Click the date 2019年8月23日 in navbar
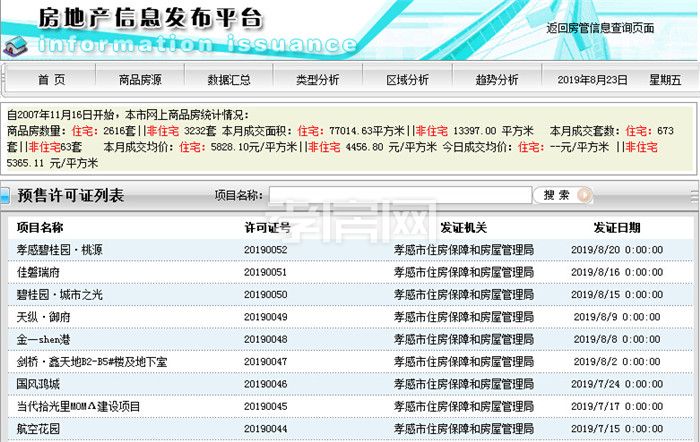This screenshot has height=442, width=700. click(592, 80)
